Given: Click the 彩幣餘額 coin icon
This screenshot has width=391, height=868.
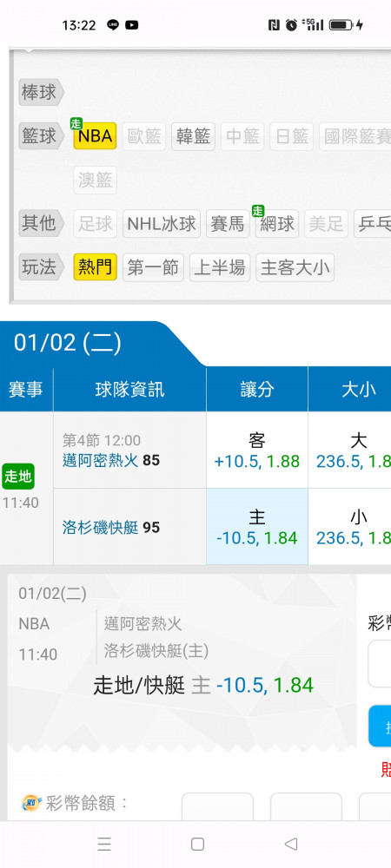Looking at the screenshot, I should click(31, 803).
